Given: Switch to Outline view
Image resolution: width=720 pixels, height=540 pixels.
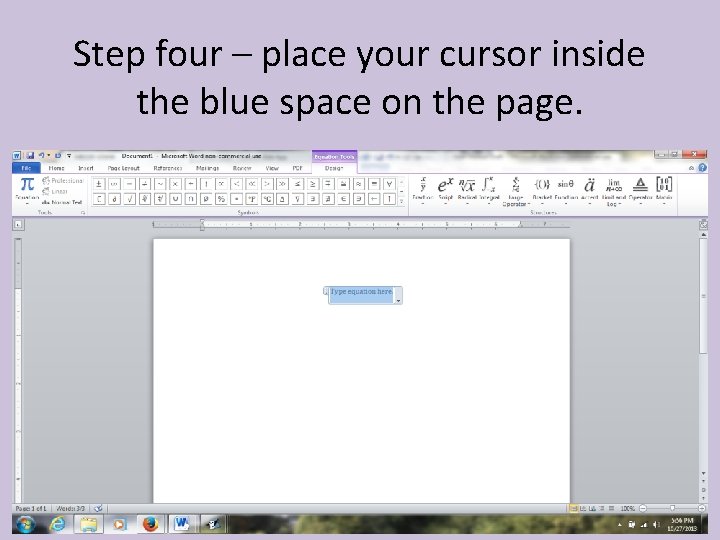Looking at the screenshot, I should (602, 508).
